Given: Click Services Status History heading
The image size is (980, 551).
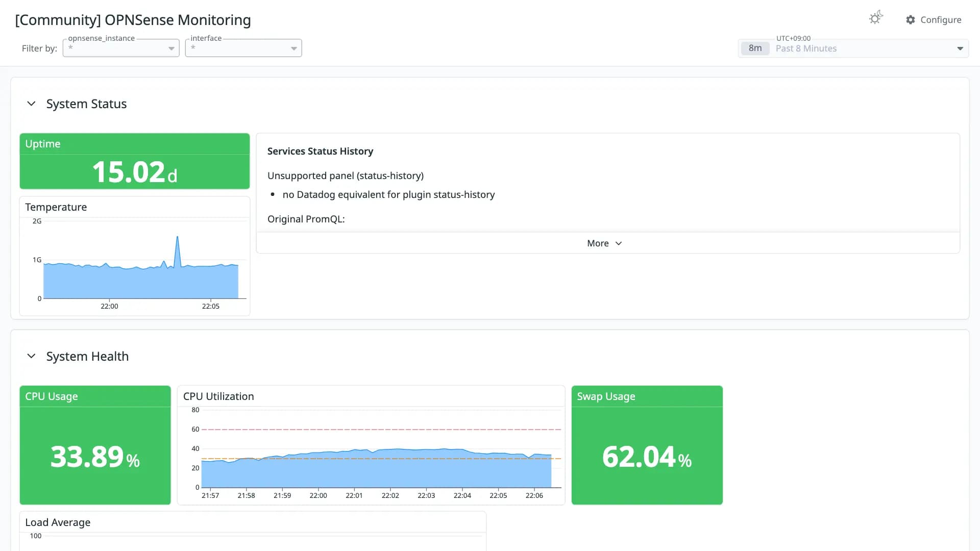Looking at the screenshot, I should click(320, 151).
